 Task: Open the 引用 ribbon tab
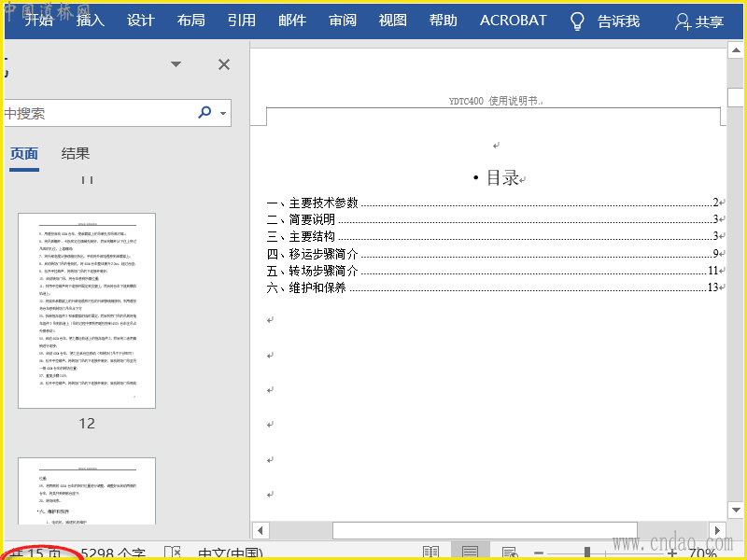coord(242,21)
